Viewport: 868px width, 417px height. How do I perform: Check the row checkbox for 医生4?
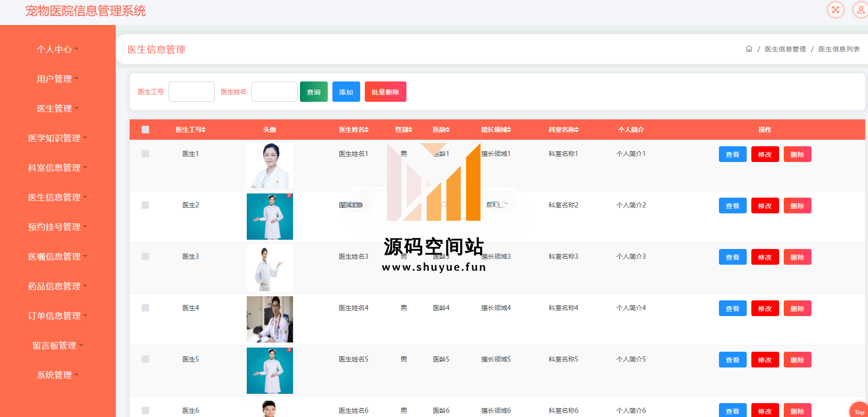[x=145, y=308]
